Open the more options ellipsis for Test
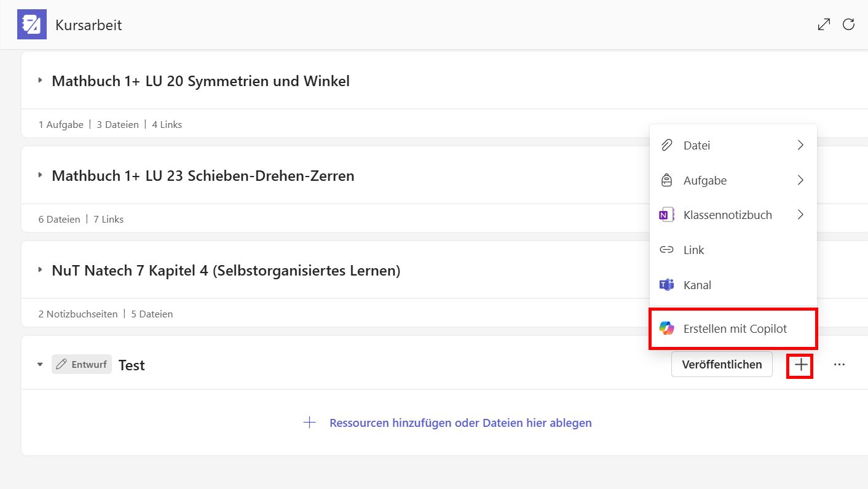This screenshot has height=489, width=868. 839,365
